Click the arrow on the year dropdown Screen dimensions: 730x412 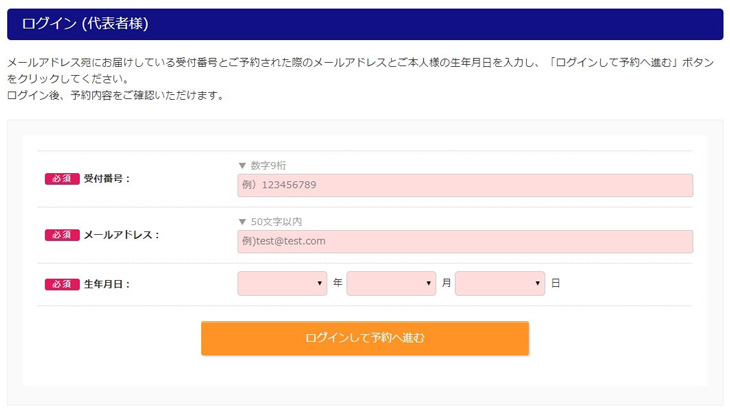pos(320,284)
